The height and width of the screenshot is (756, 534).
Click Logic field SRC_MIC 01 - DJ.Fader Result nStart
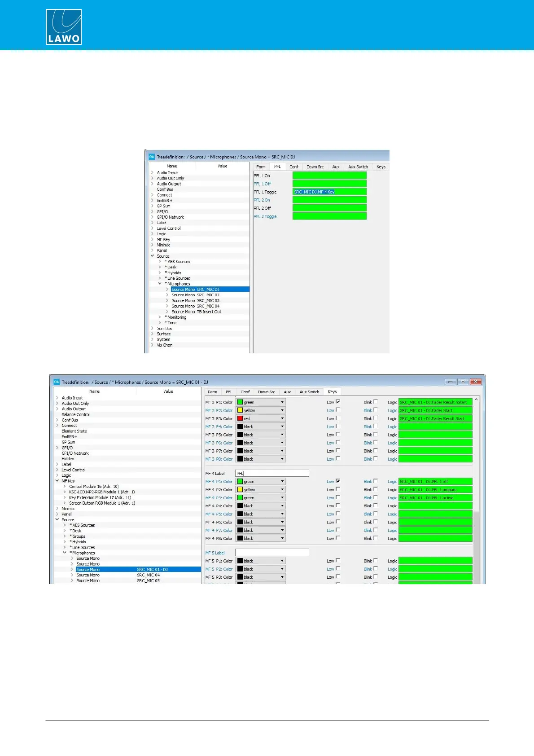435,402
